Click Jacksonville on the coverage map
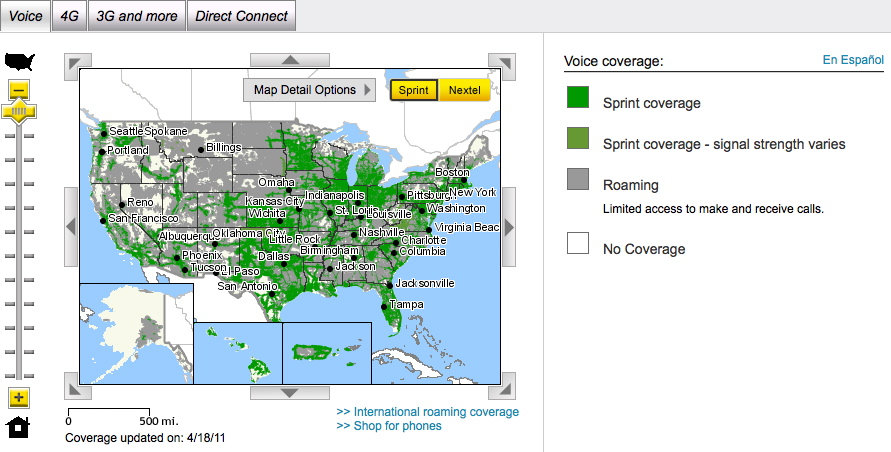This screenshot has height=452, width=891. [425, 283]
